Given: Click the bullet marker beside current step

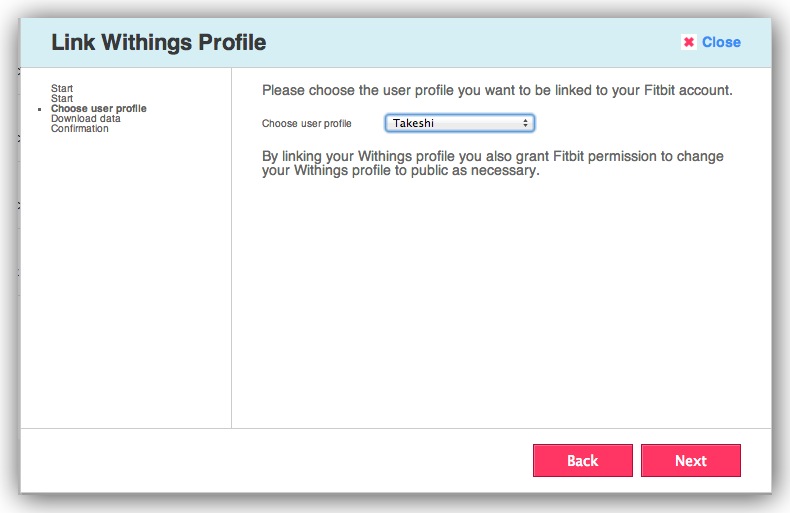Looking at the screenshot, I should 39,108.
